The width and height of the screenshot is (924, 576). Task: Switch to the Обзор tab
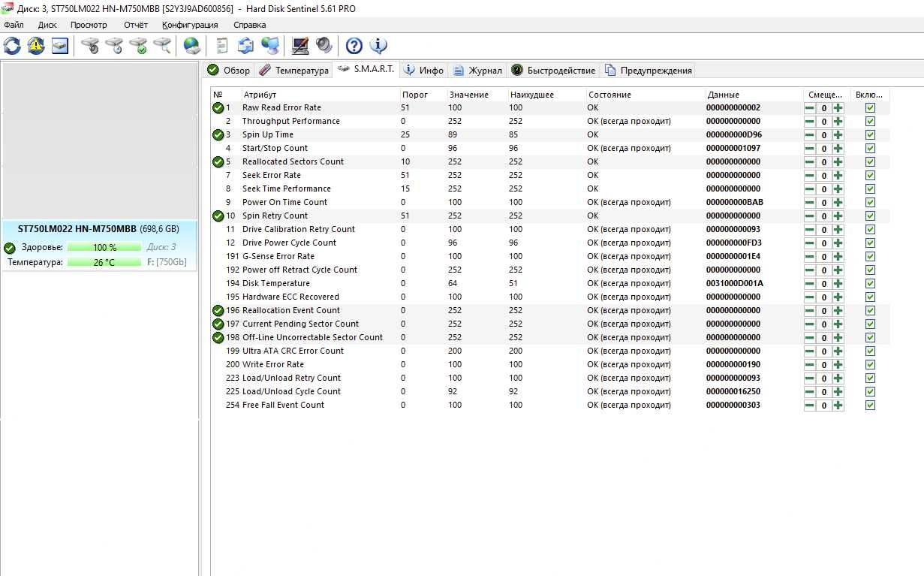[x=229, y=71]
